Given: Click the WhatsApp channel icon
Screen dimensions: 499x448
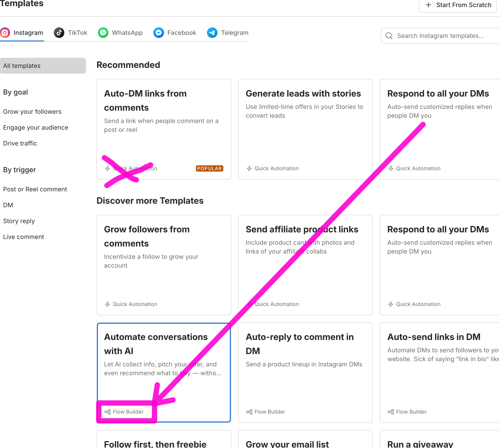Looking at the screenshot, I should click(103, 33).
